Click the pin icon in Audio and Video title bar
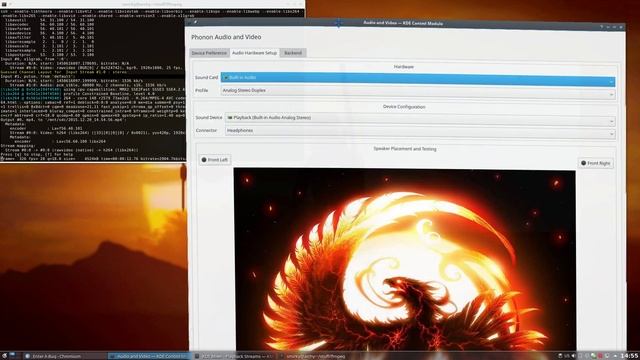The image size is (640, 360). coord(195,22)
